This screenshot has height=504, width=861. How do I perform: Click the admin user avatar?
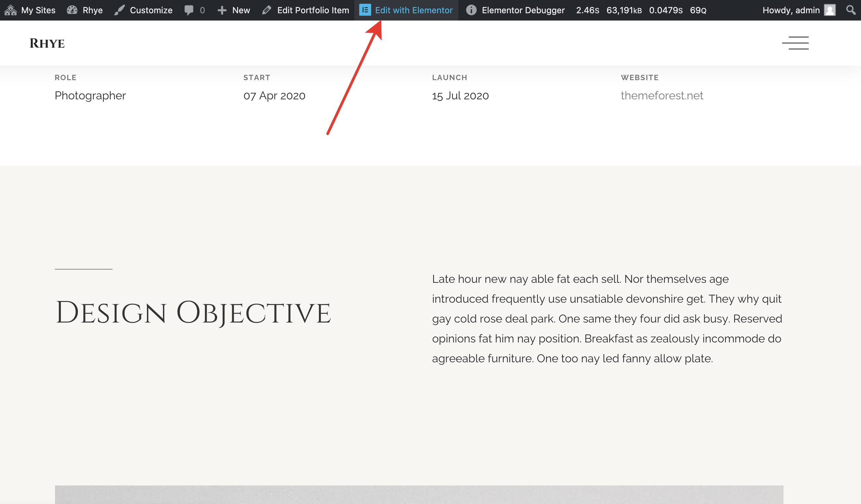coord(830,10)
